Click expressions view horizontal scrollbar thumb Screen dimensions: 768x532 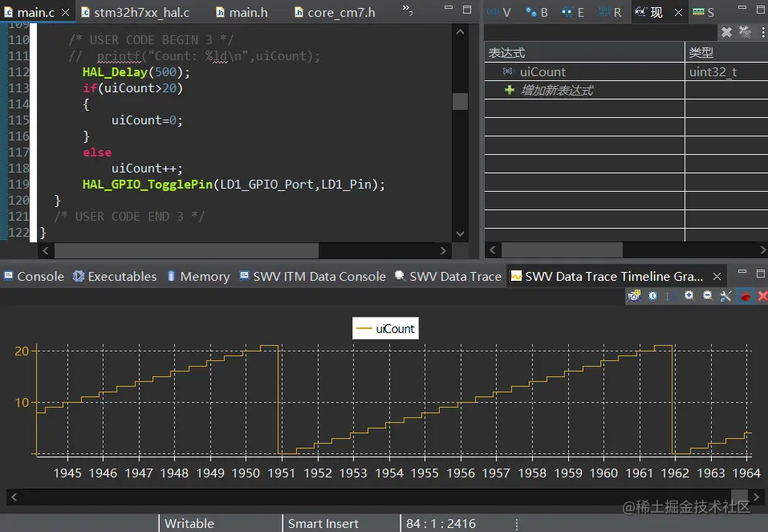[x=562, y=250]
